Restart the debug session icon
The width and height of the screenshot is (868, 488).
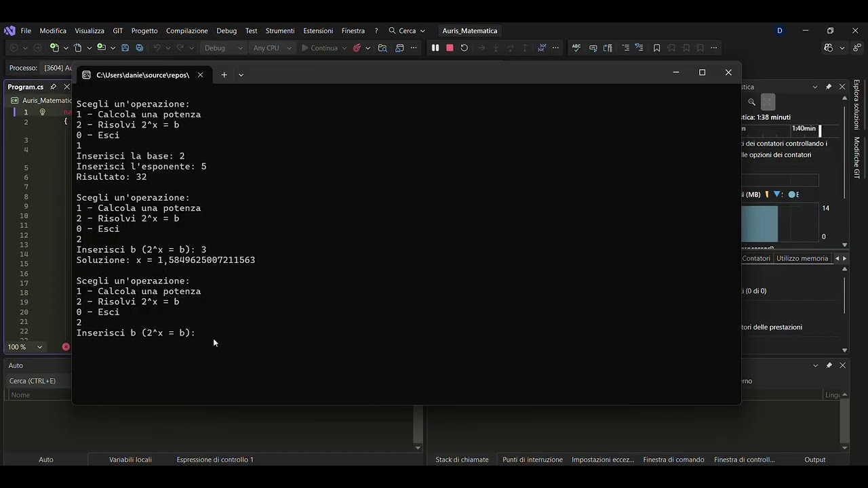[465, 48]
